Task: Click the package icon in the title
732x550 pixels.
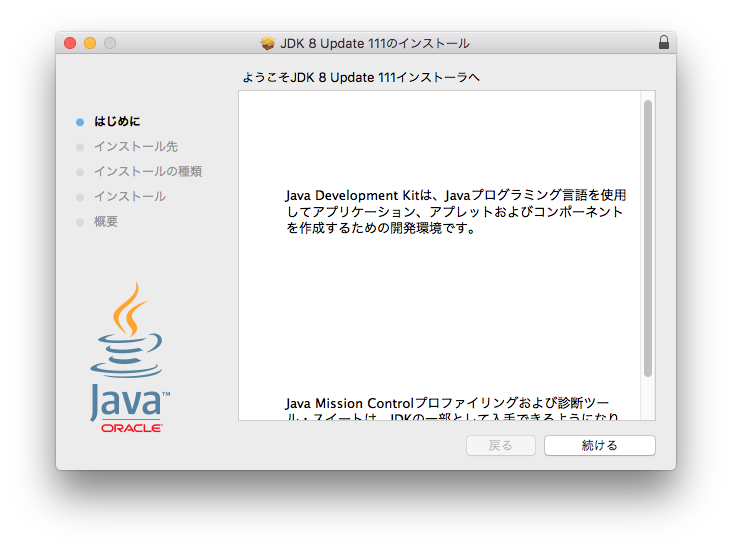Action: [x=267, y=43]
